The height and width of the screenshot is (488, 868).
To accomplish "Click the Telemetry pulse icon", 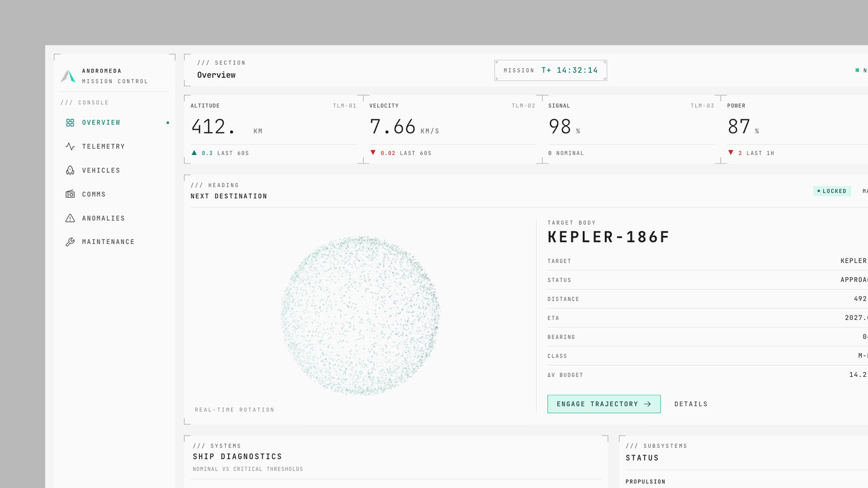I will 70,146.
